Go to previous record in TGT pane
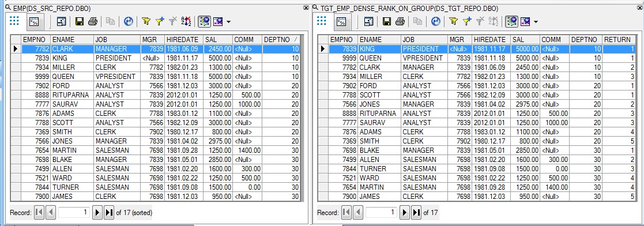644x226 pixels. point(357,212)
